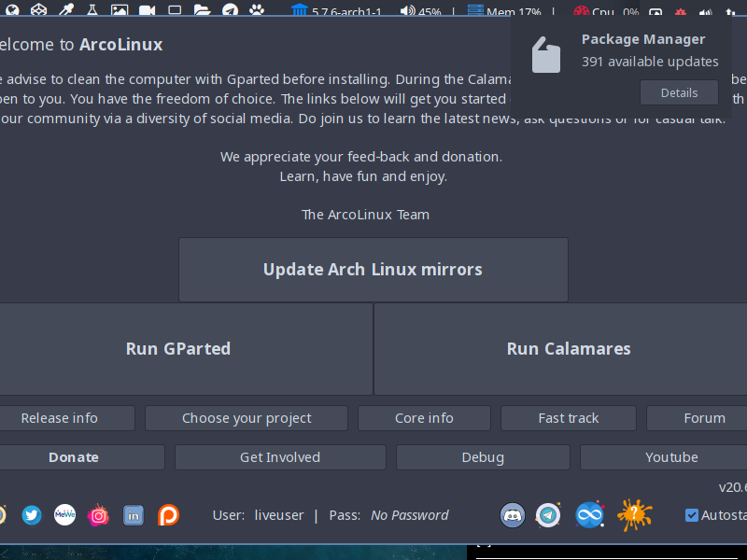
Task: Click the '5.7.6-arch1-1' kernel text
Action: [x=346, y=11]
